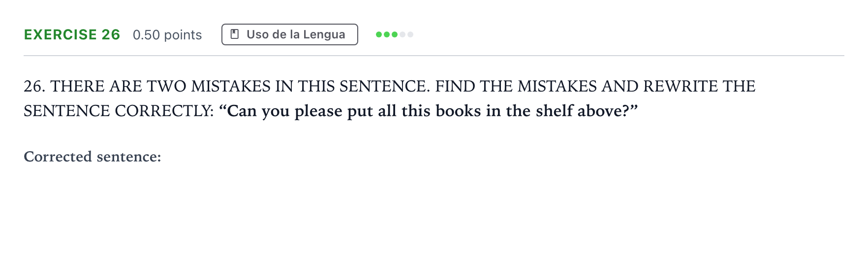The image size is (868, 256).
Task: Open the Uso de la Lengua category tag
Action: (290, 34)
